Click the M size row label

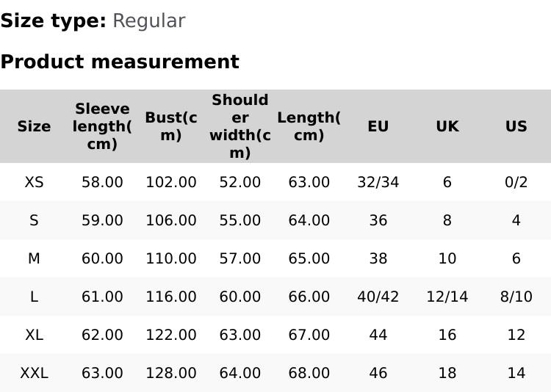click(x=34, y=258)
